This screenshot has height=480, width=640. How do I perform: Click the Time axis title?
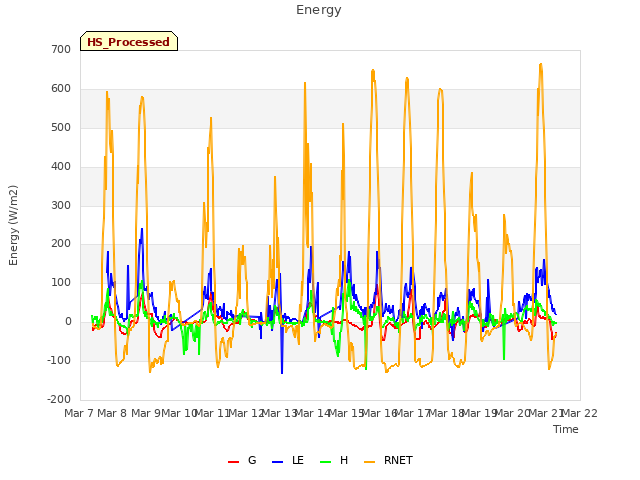click(566, 429)
